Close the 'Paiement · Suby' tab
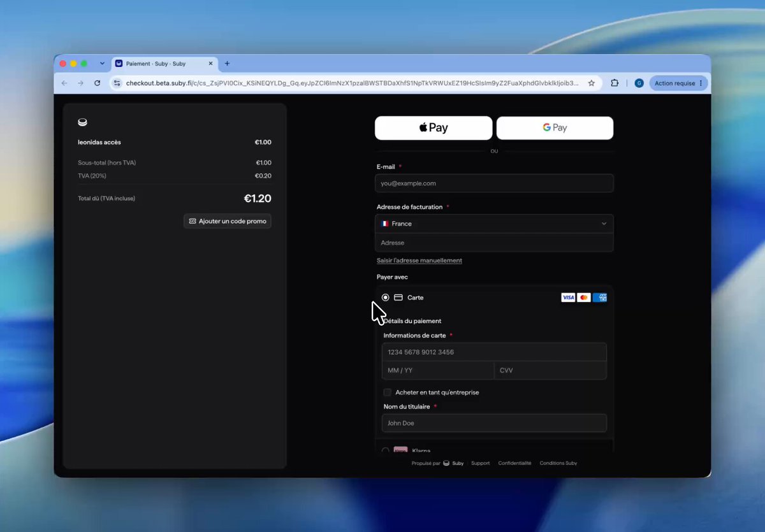The width and height of the screenshot is (765, 532). pos(211,64)
